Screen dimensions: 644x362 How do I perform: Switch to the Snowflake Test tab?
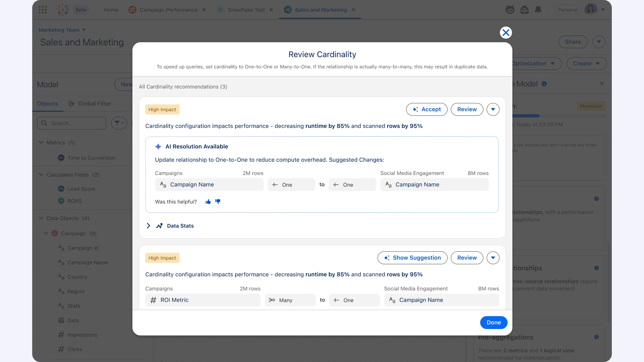(x=246, y=10)
